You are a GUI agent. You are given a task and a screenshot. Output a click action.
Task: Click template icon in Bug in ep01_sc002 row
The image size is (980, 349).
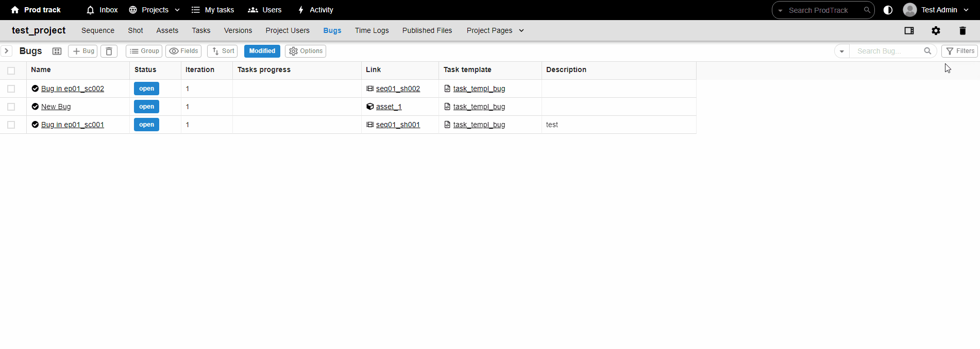[447, 89]
